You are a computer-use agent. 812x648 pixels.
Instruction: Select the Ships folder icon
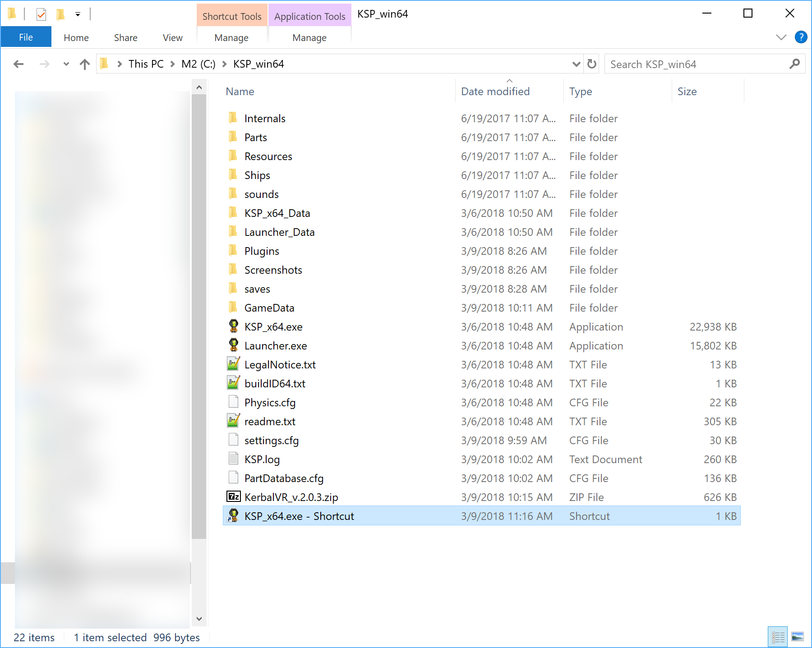pos(233,175)
